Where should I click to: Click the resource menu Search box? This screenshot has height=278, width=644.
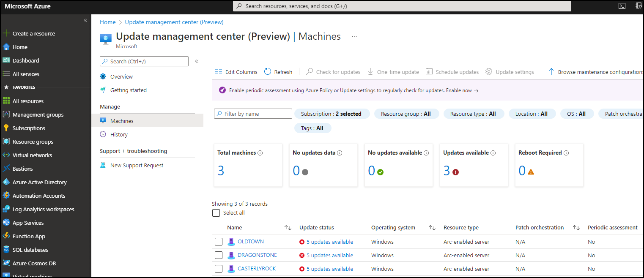click(144, 61)
